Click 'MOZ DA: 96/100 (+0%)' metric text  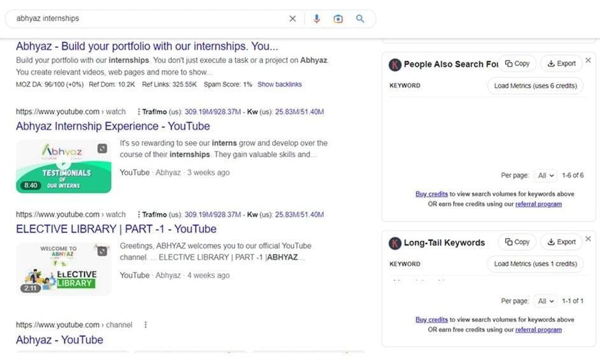[x=50, y=84]
